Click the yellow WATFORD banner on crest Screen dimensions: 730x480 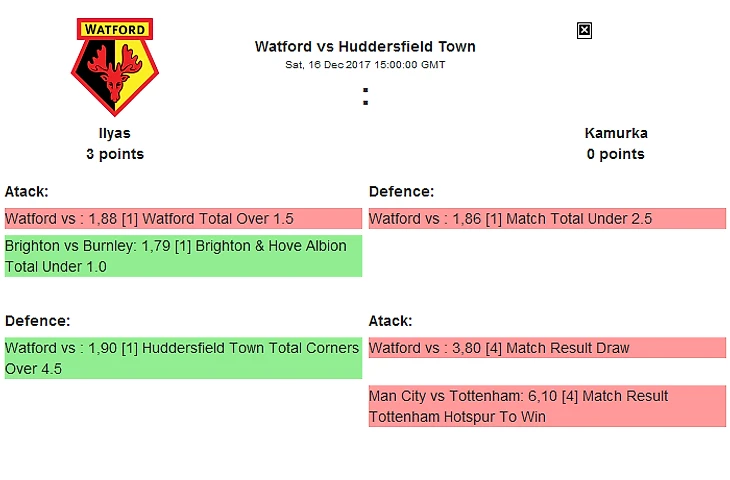115,29
